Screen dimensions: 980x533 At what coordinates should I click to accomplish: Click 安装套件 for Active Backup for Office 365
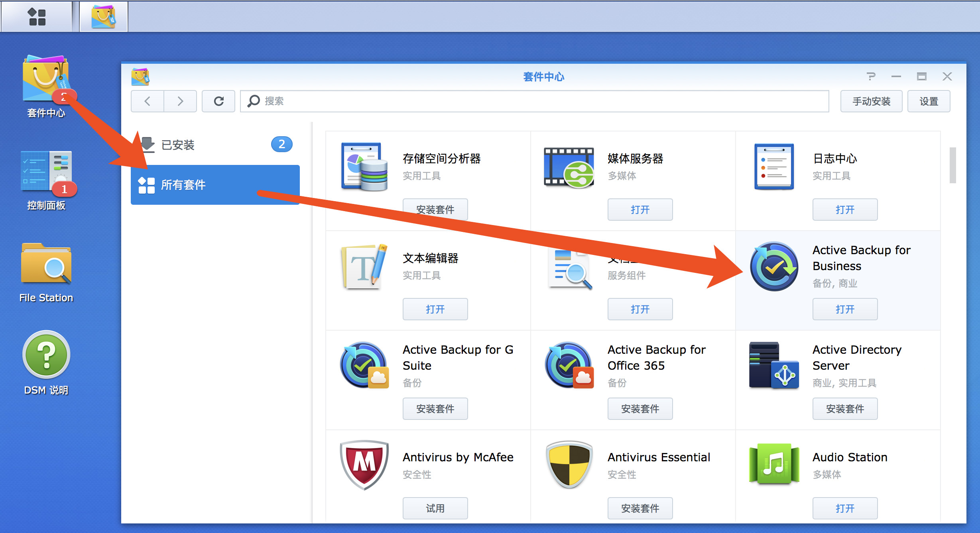(x=640, y=408)
